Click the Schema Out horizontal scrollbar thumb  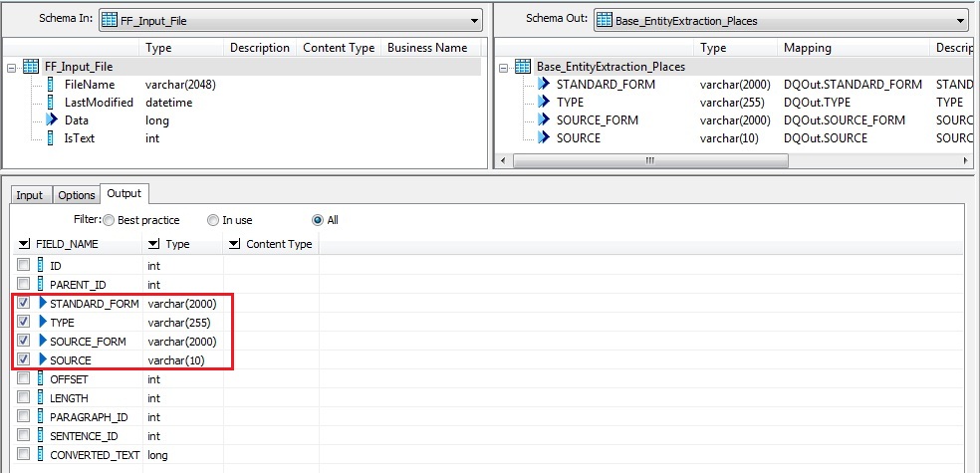point(650,160)
